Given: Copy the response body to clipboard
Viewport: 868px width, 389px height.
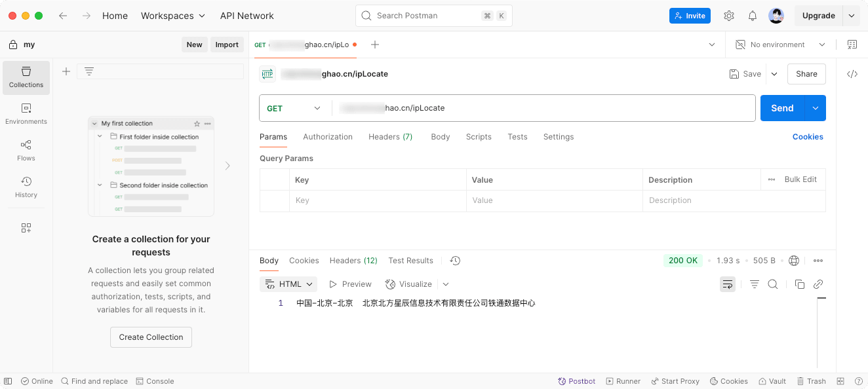Looking at the screenshot, I should [799, 284].
